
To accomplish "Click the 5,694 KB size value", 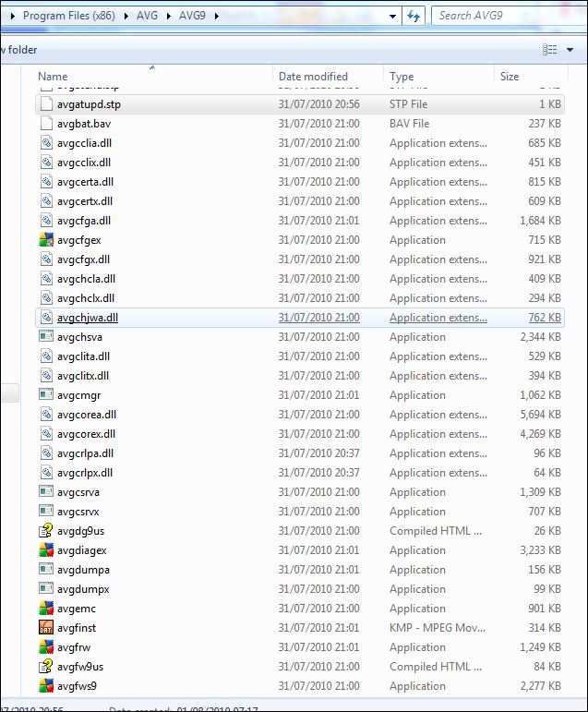I will click(540, 414).
